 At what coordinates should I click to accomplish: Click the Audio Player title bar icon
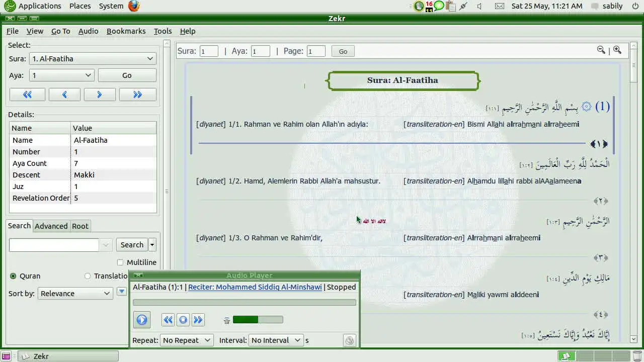[x=138, y=275]
